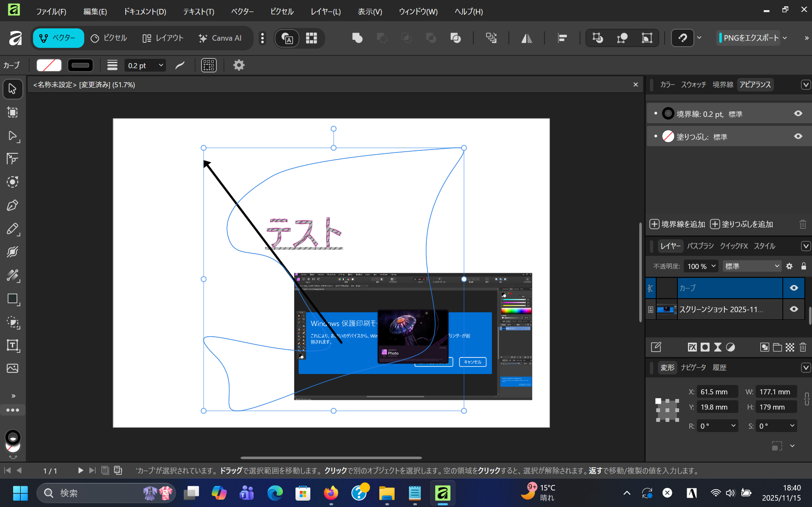Add a mask layer from Layers panel
812x507 pixels.
pyautogui.click(x=704, y=347)
